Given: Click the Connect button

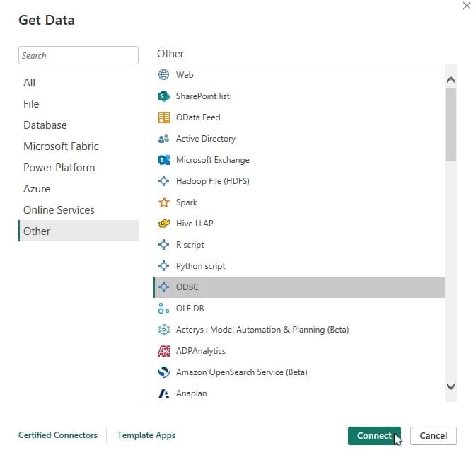Looking at the screenshot, I should click(x=374, y=436).
